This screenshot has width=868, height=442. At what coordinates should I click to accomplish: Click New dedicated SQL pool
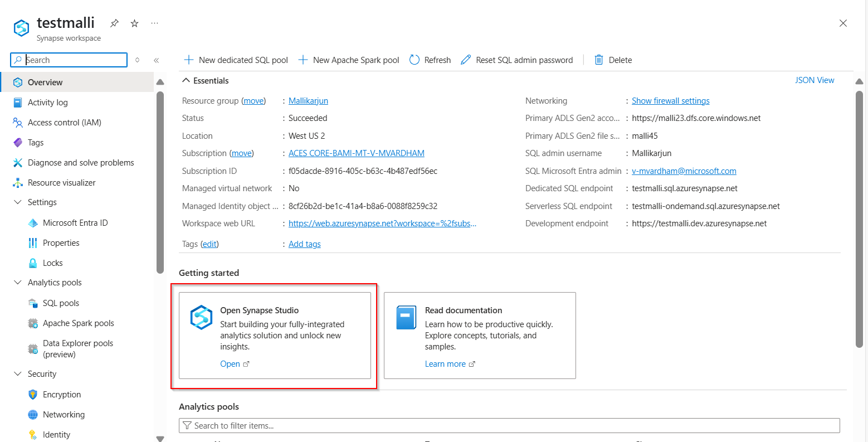click(236, 60)
